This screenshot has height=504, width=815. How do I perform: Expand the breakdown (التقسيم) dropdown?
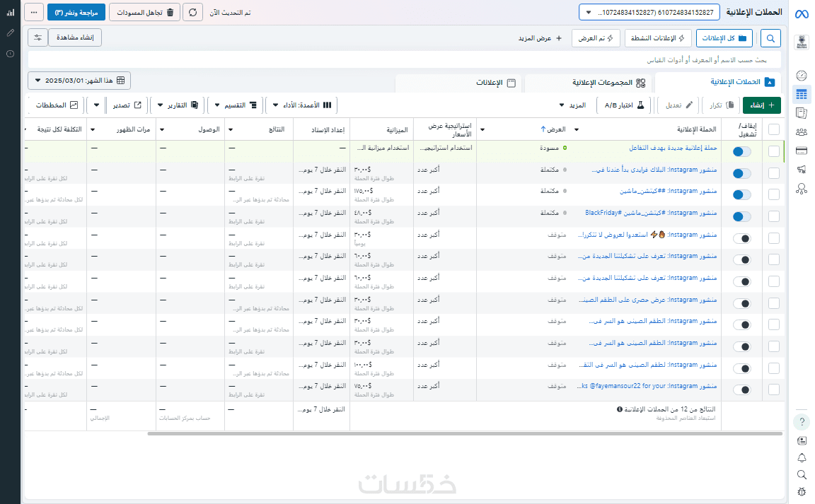(x=236, y=105)
